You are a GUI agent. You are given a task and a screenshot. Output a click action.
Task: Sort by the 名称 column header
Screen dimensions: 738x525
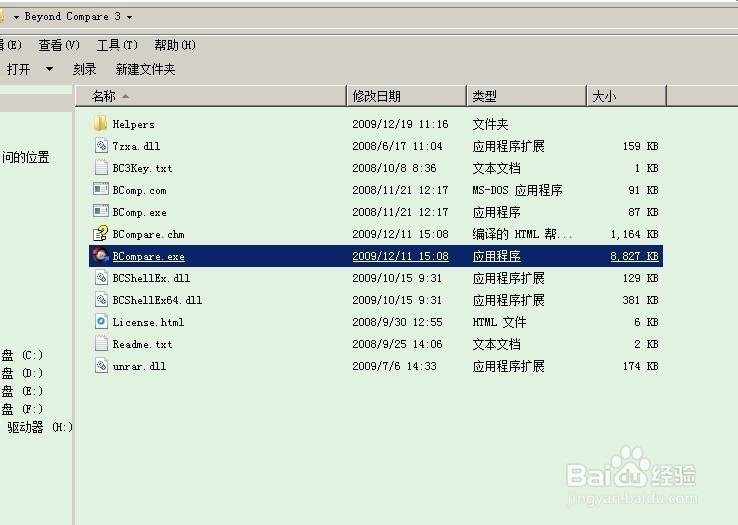point(210,96)
